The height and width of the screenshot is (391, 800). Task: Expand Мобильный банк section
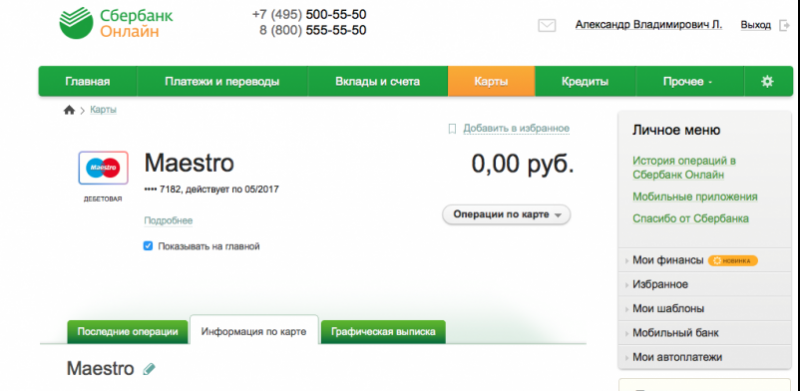pyautogui.click(x=704, y=333)
